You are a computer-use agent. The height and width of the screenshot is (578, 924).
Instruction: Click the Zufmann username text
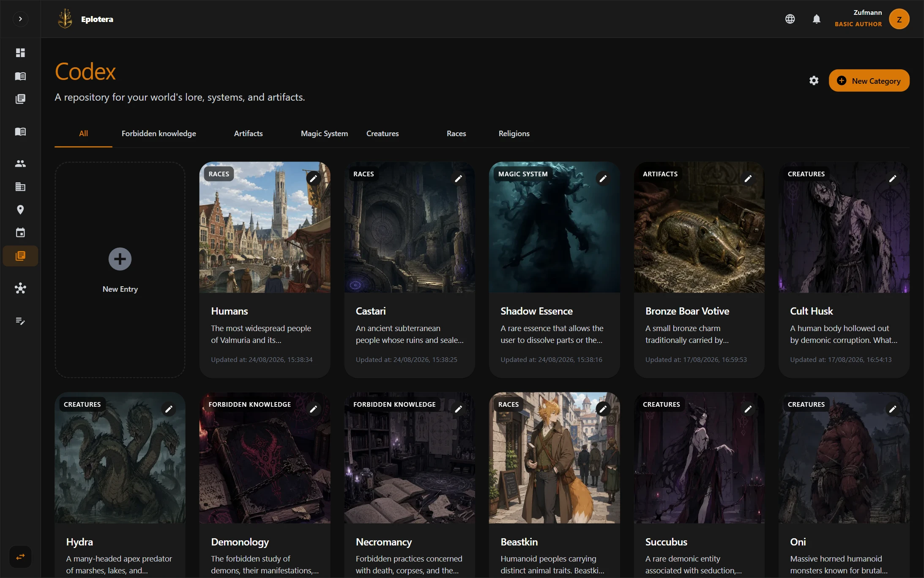coord(868,13)
